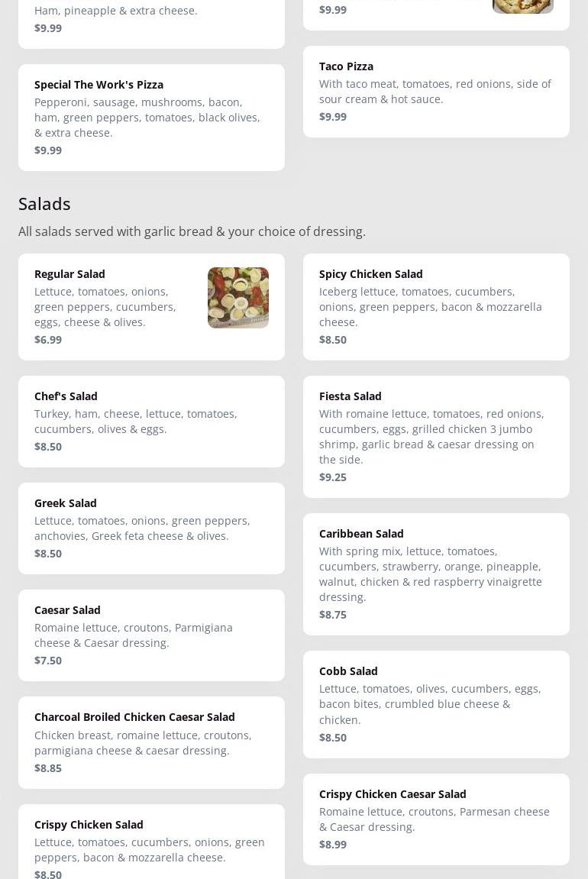Image resolution: width=588 pixels, height=879 pixels.
Task: Click the $9.25 Fiesta Salad price
Action: [333, 477]
